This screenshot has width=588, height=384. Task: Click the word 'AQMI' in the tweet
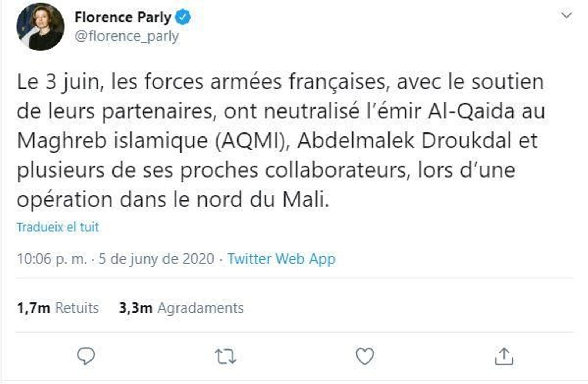click(x=250, y=141)
